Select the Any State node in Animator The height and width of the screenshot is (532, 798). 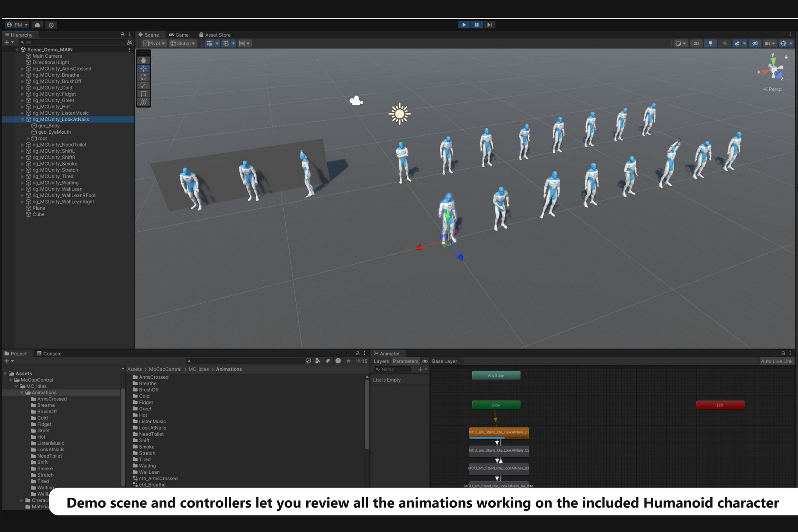pos(496,375)
